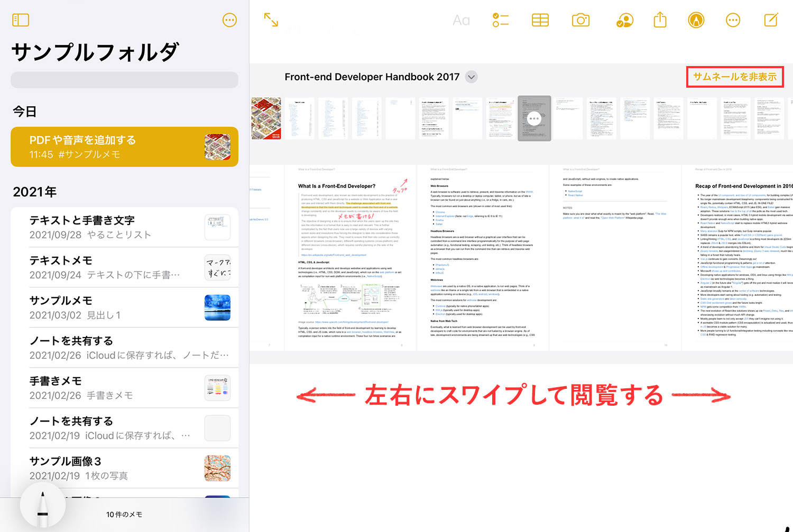The image size is (793, 532).
Task: Open the folder options ellipsis menu
Action: [229, 20]
